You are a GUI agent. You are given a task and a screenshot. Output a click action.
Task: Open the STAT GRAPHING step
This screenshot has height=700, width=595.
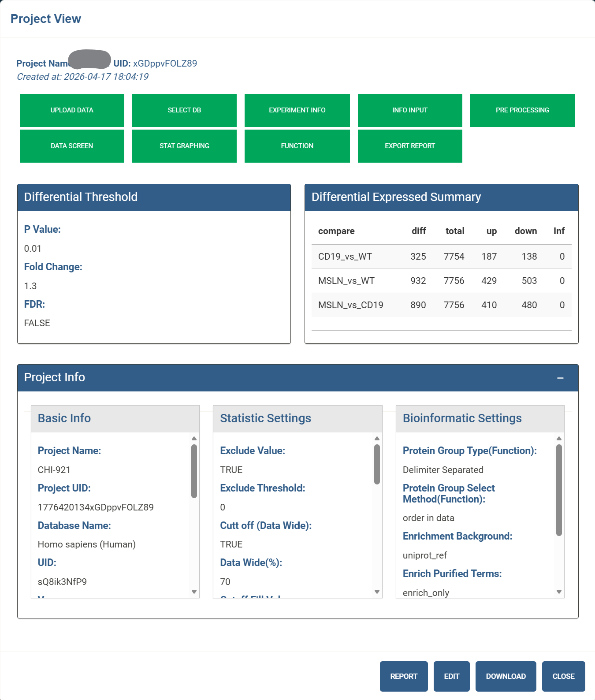tap(184, 146)
